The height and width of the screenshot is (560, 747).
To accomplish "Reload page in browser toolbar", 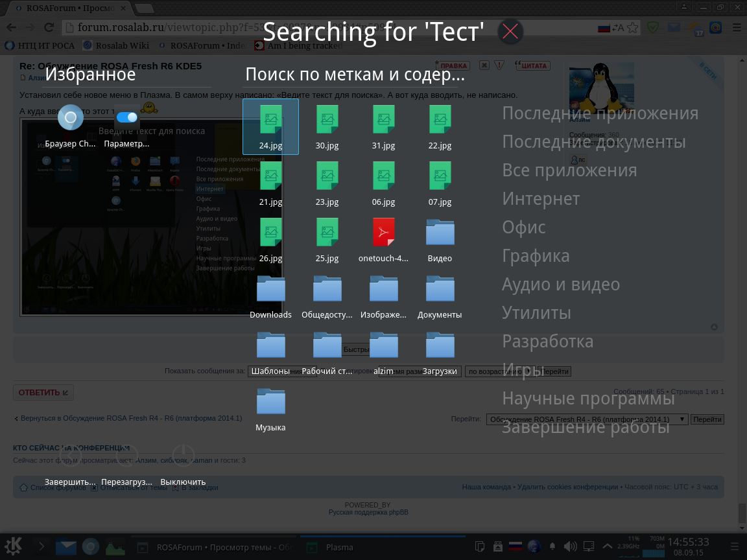I will [x=49, y=28].
